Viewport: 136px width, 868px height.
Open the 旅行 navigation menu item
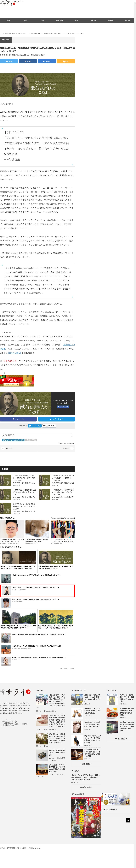click(25, 21)
